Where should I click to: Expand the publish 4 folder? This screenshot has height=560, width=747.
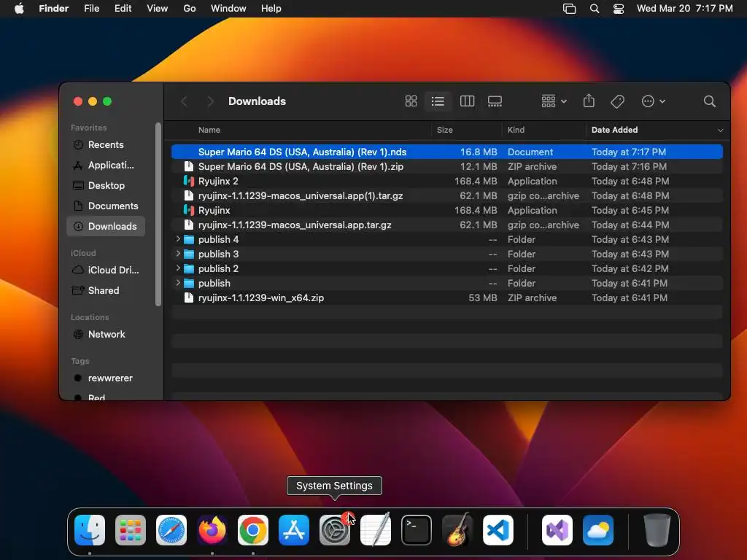(x=178, y=239)
